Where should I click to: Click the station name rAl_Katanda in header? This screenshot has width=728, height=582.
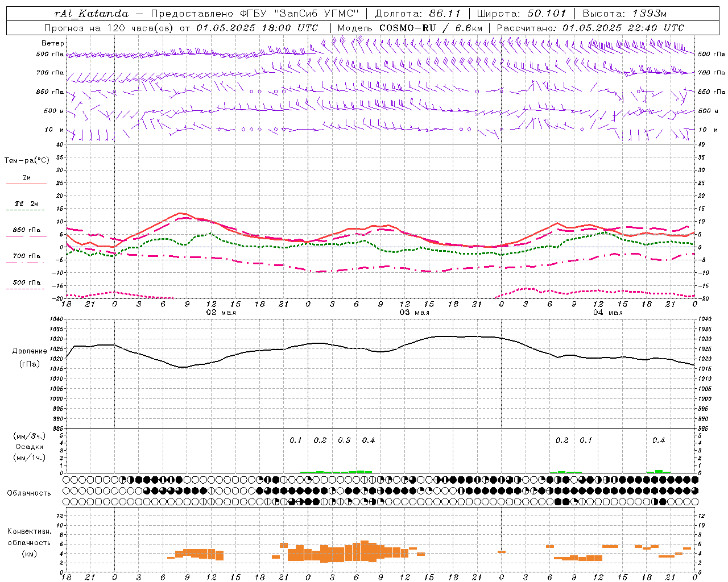[x=92, y=14]
